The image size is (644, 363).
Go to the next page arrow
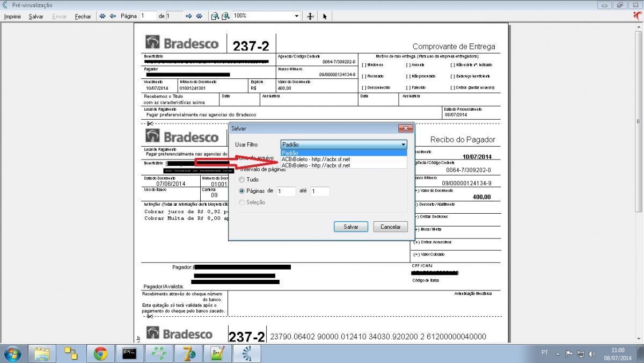[189, 16]
